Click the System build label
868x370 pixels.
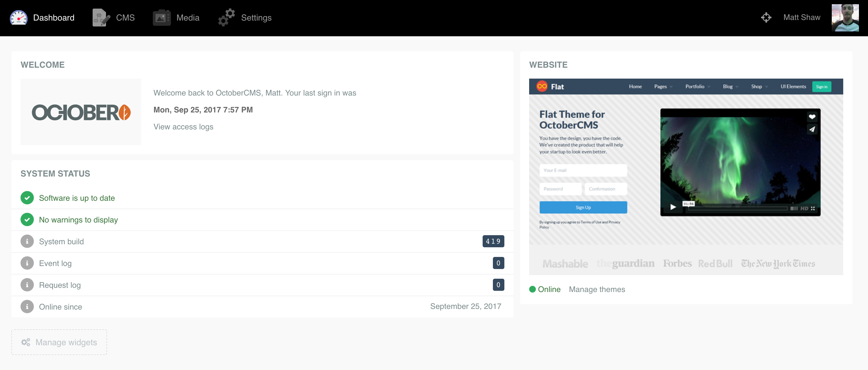point(61,242)
